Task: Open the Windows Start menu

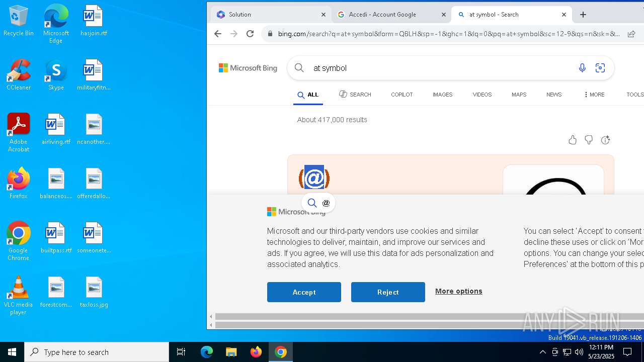Action: coord(12,352)
